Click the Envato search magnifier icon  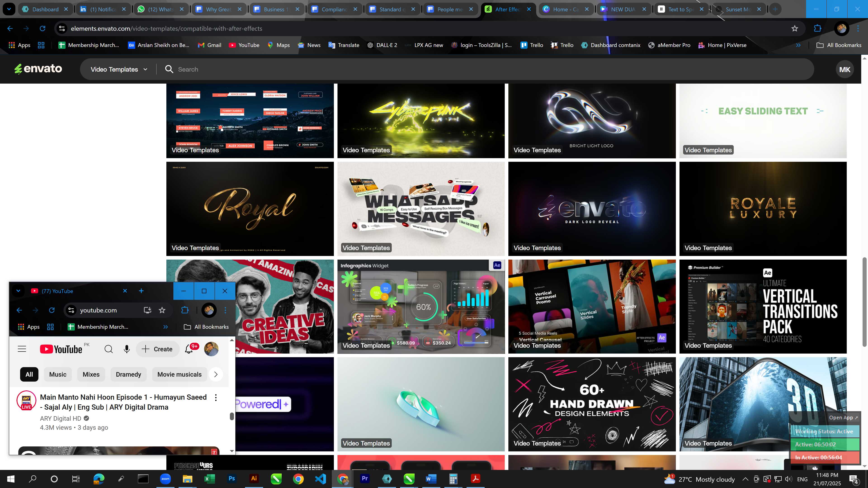[x=169, y=69]
